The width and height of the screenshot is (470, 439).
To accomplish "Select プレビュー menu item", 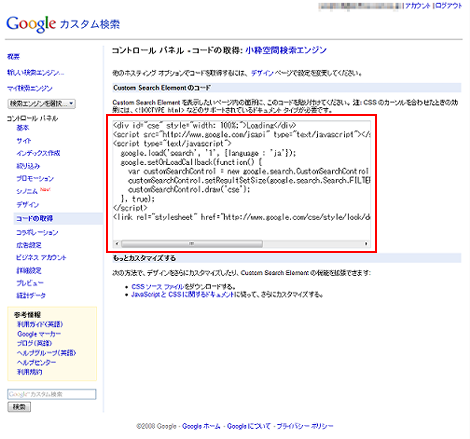I will click(30, 283).
